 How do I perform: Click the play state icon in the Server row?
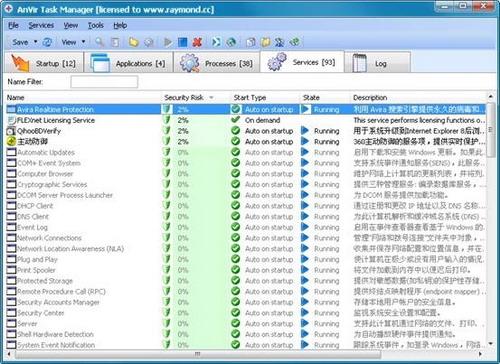[x=305, y=323]
